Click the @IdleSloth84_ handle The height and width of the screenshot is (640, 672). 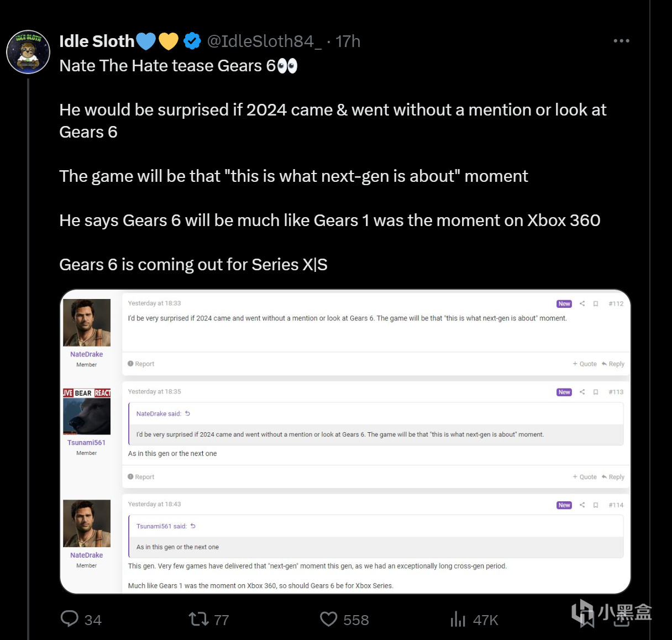[x=264, y=41]
